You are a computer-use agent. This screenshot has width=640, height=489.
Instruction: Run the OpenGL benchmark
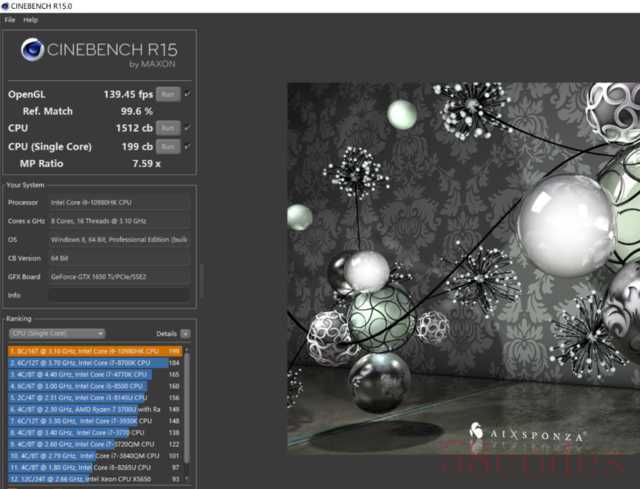click(167, 93)
